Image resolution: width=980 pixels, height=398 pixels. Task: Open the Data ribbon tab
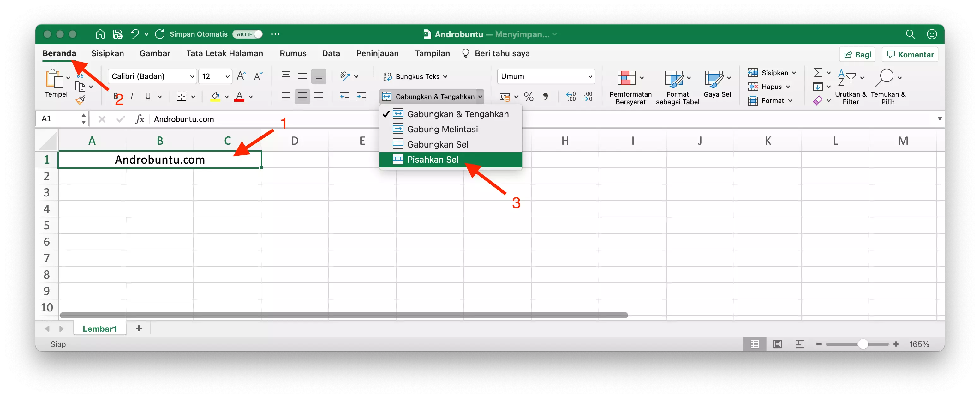[x=331, y=53]
